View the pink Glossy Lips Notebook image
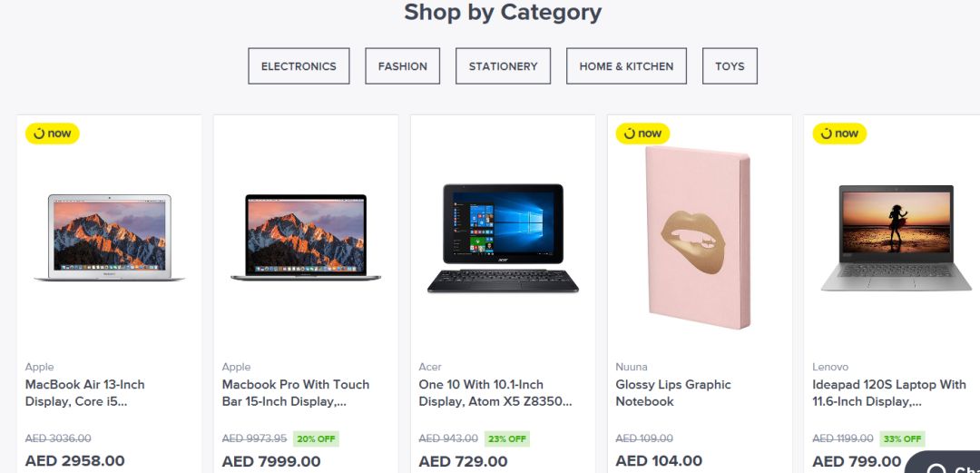Screen dimensions: 980x473 tap(699, 238)
